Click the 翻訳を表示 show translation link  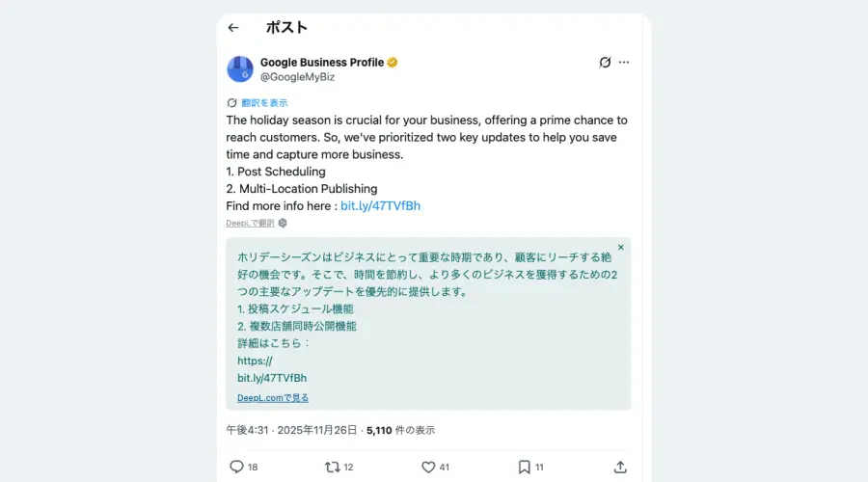[x=263, y=103]
